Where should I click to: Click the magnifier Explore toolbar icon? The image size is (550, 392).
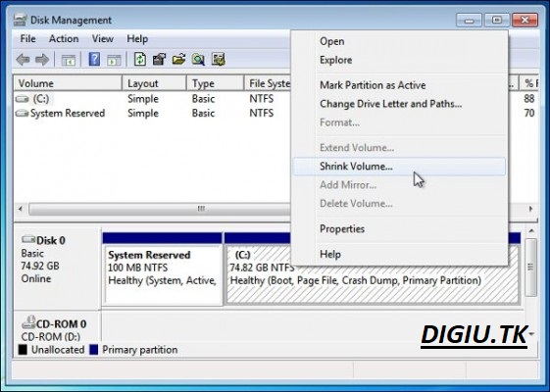pos(198,60)
